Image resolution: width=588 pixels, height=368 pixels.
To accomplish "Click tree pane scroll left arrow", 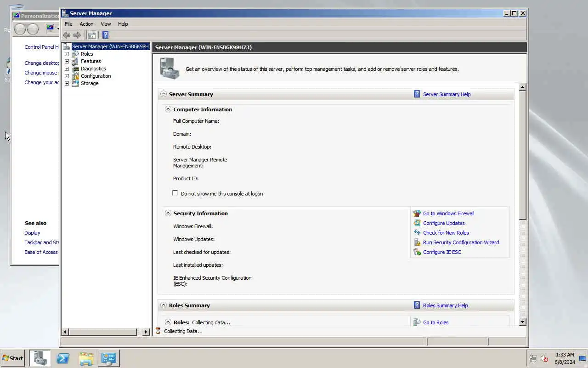I will pyautogui.click(x=65, y=332).
